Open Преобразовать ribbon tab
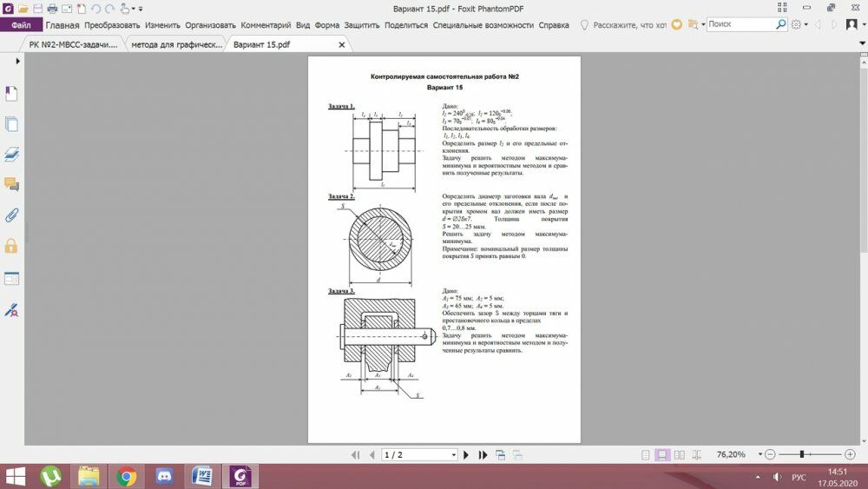 (x=112, y=25)
